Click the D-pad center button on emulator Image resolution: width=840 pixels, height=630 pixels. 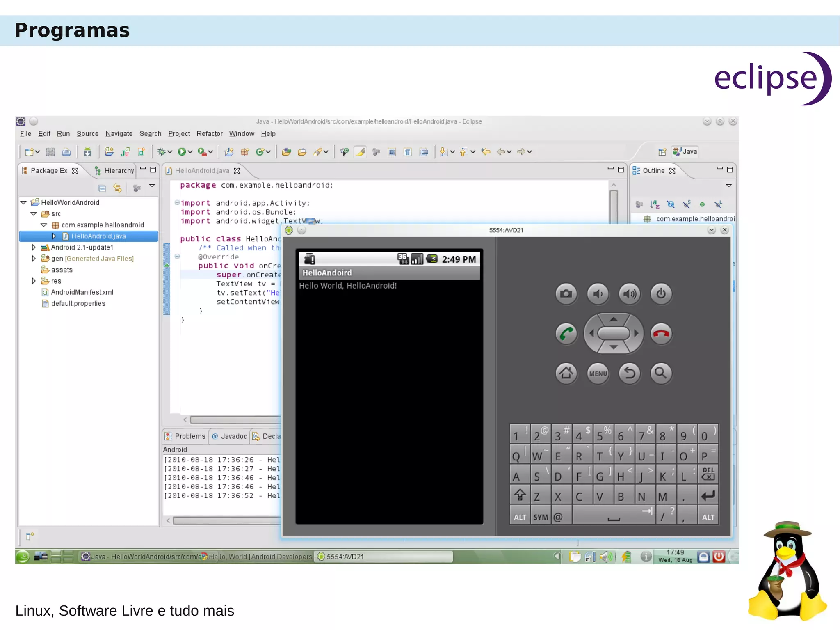click(614, 333)
